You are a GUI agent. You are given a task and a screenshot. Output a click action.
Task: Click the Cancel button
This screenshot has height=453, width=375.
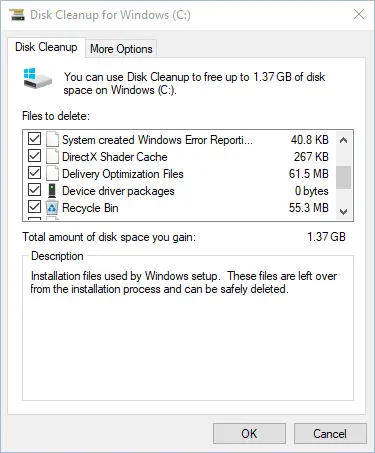coord(330,434)
